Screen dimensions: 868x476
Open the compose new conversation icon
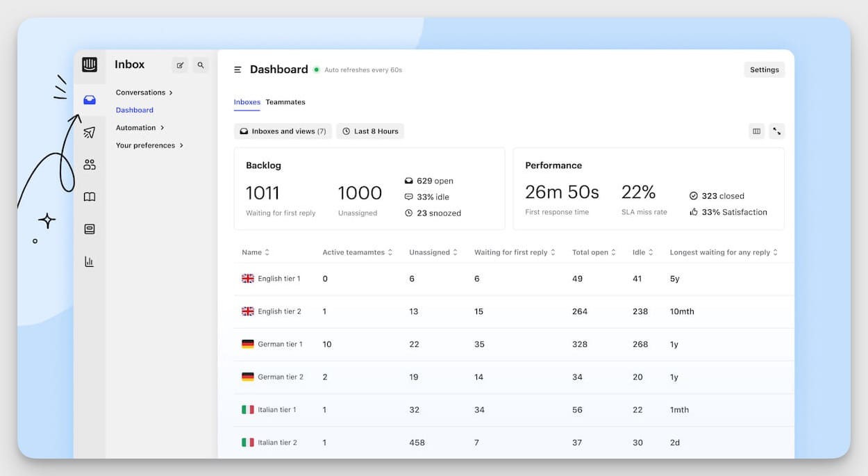(180, 65)
